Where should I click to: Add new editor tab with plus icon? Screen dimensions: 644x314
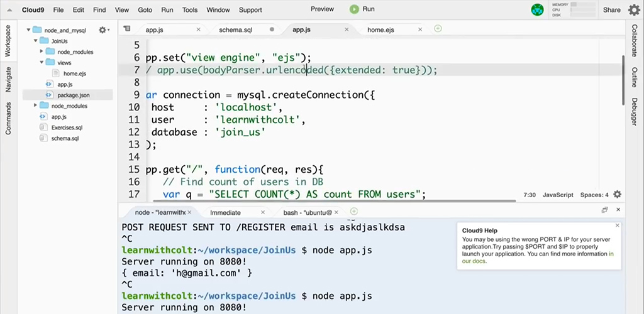438,29
